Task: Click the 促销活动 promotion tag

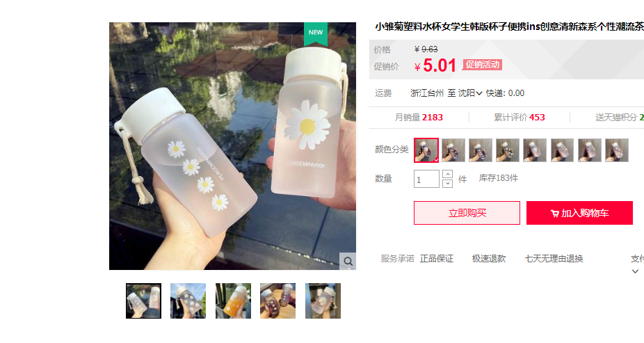Action: click(x=482, y=65)
